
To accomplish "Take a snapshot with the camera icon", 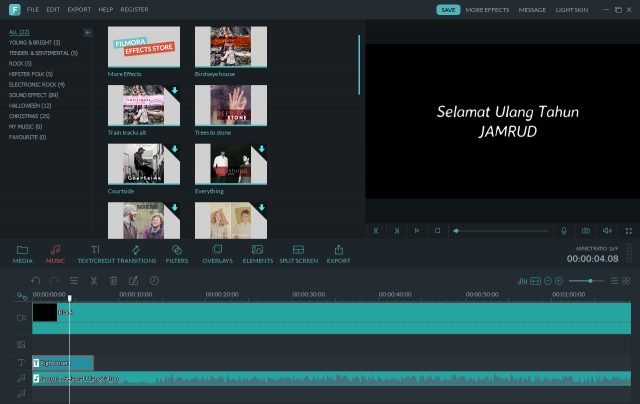I will click(x=586, y=231).
